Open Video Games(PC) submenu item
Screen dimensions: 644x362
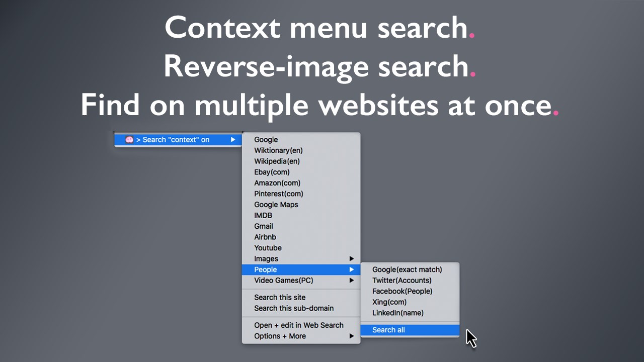(301, 281)
